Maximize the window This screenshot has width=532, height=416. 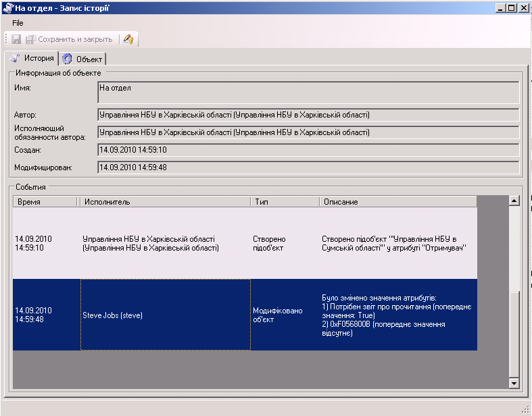click(511, 8)
